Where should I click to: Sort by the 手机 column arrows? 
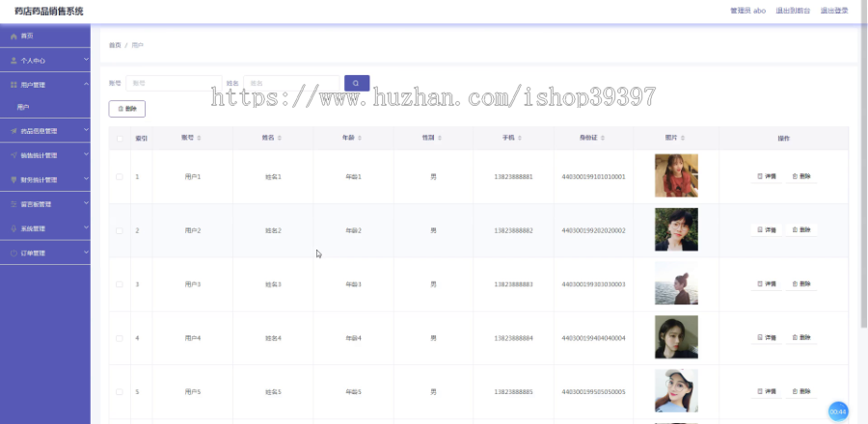[x=520, y=138]
